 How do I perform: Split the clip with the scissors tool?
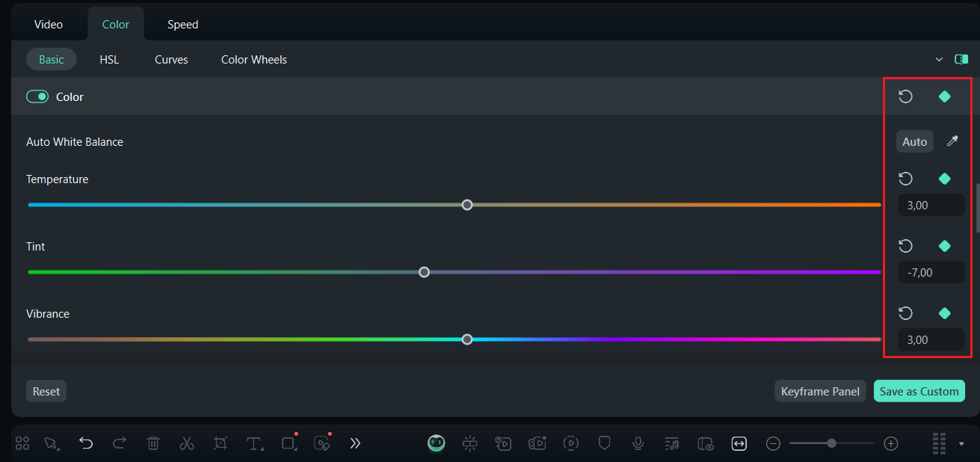point(187,443)
